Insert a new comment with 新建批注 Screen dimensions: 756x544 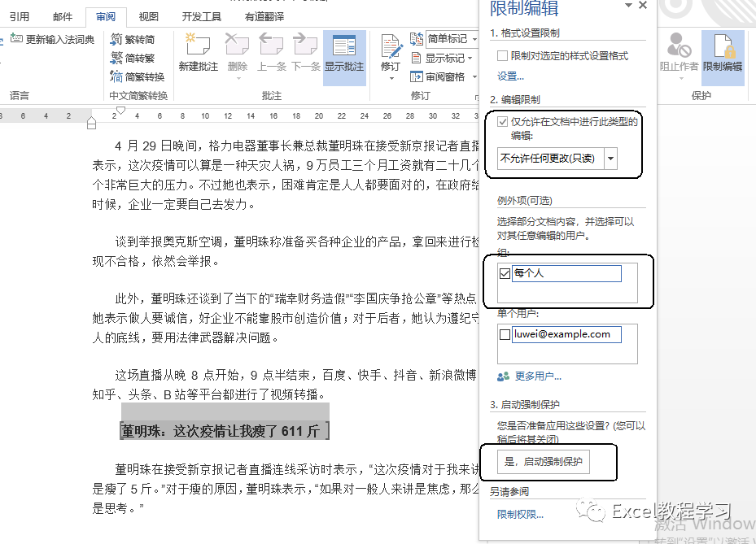click(199, 53)
